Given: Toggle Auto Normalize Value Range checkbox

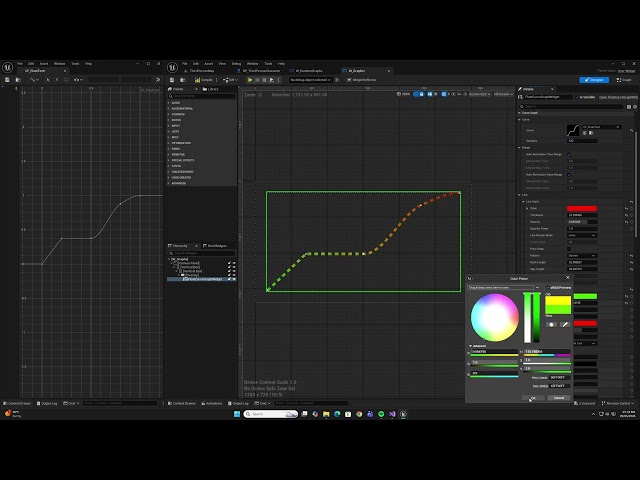Looking at the screenshot, I should click(569, 175).
